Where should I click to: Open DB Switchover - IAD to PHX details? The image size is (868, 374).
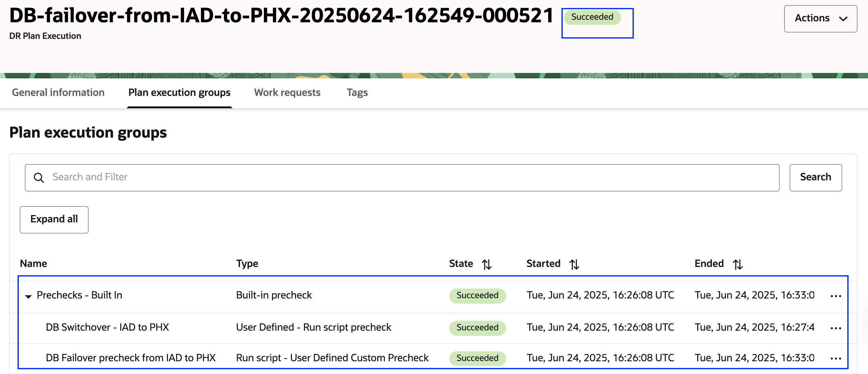(107, 327)
